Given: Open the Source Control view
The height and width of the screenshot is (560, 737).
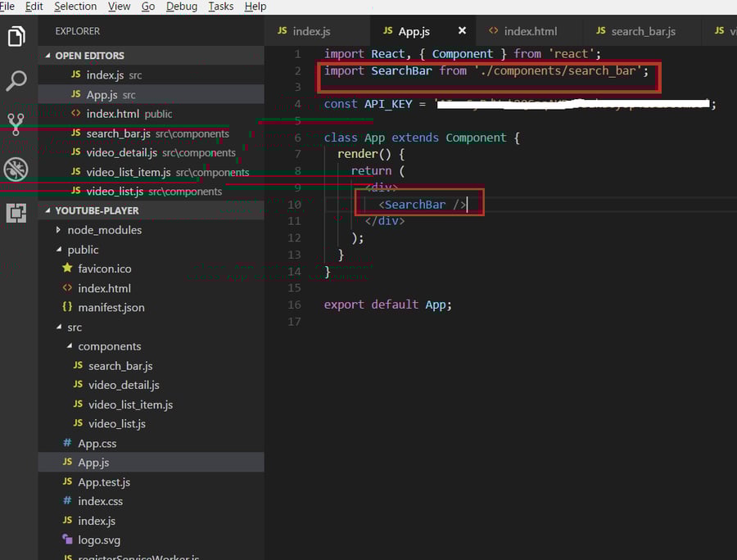Looking at the screenshot, I should (16, 124).
